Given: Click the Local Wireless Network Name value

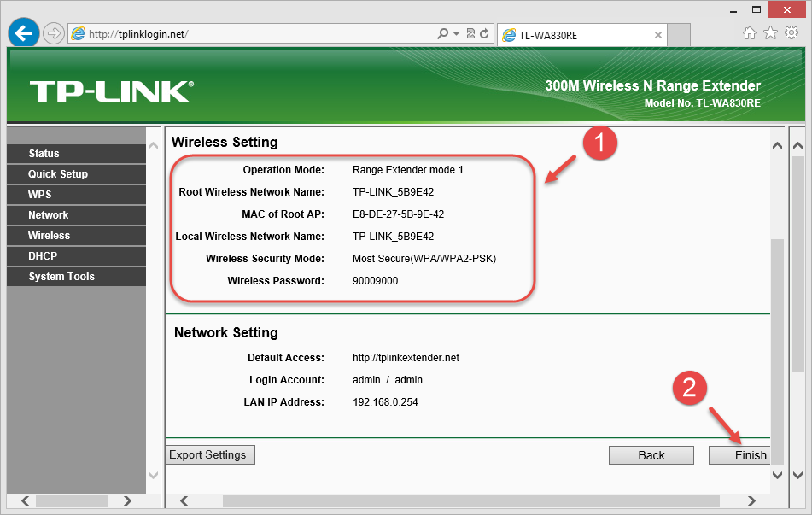Looking at the screenshot, I should pyautogui.click(x=393, y=237).
